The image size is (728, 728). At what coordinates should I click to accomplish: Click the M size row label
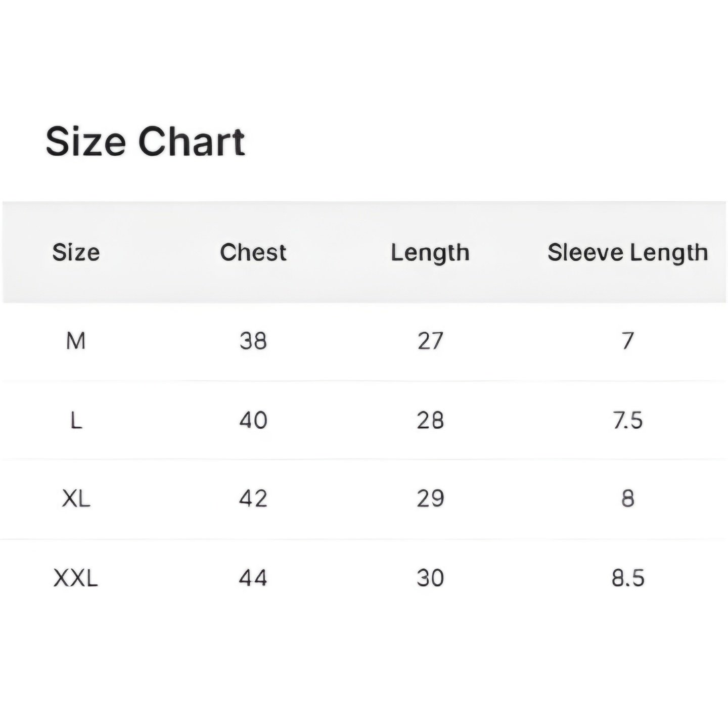[x=76, y=341]
